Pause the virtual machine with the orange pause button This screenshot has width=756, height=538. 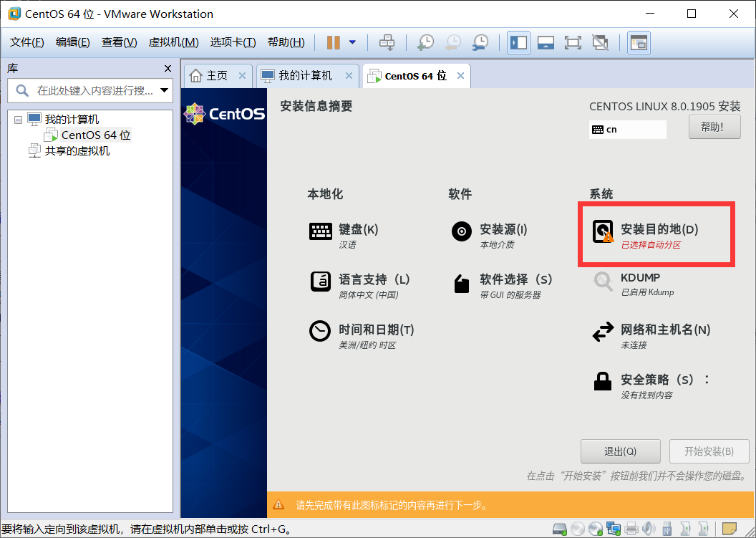point(333,42)
